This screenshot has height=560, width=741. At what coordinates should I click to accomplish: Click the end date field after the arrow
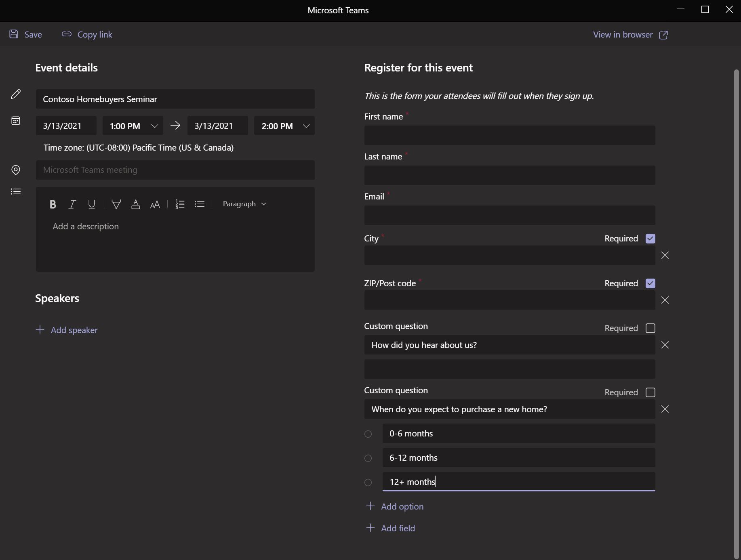tap(218, 126)
